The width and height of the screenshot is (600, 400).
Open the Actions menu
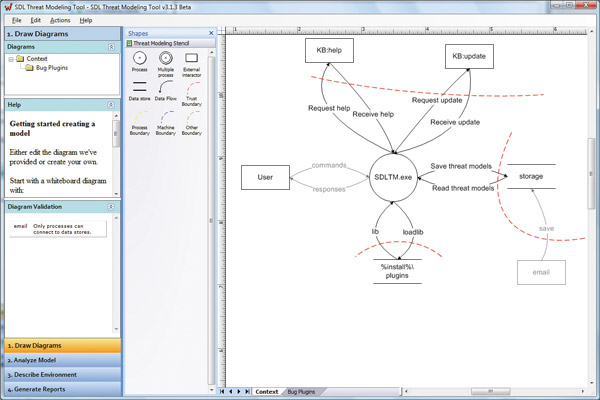60,20
